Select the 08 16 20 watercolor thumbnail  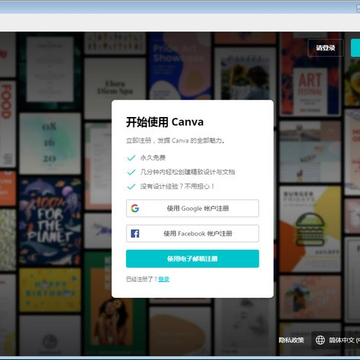click(x=50, y=143)
